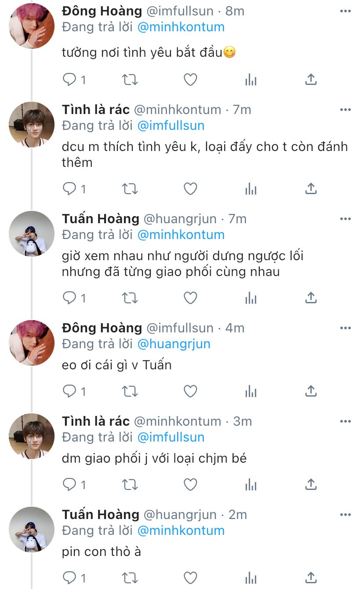Open Tuấn Hoàng's avatar in last tweet
The image size is (364, 589).
[x=32, y=529]
